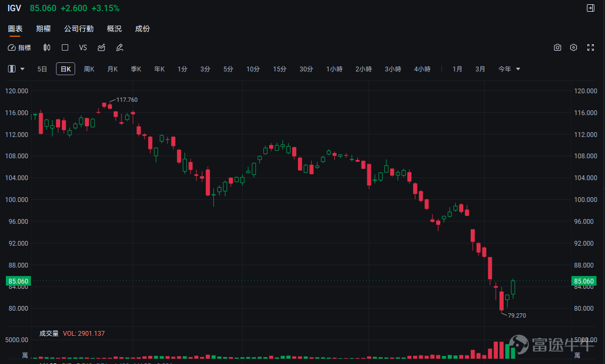Expand the 今年 range dropdown
Viewport: 605px width, 364px height.
(x=509, y=69)
